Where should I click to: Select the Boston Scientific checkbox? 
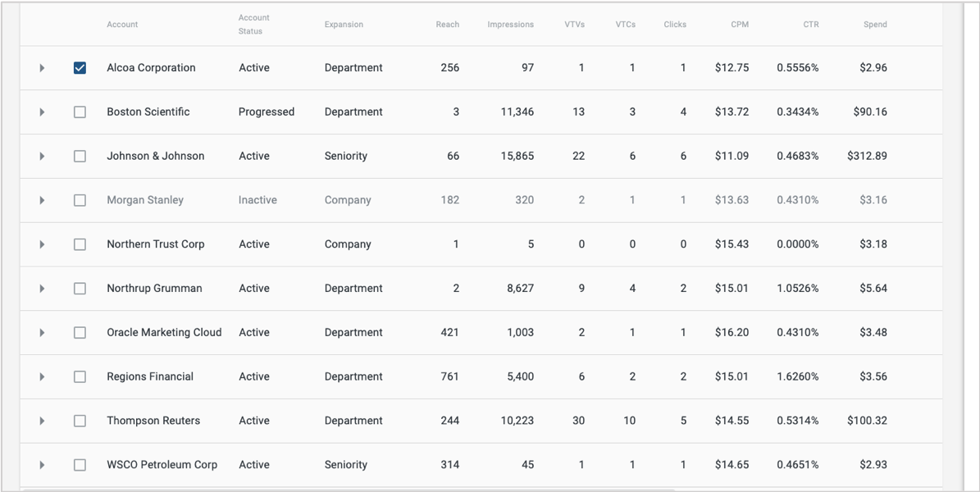[80, 112]
